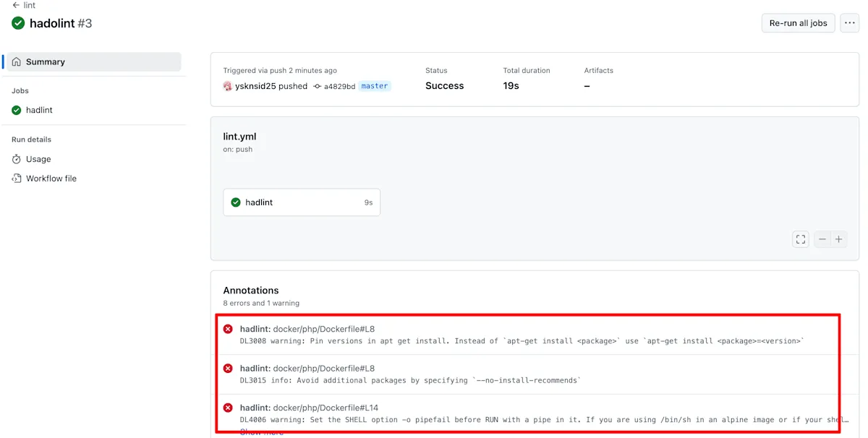
Task: Click the green check icon beside the sidebar hadlint
Action: pos(17,111)
